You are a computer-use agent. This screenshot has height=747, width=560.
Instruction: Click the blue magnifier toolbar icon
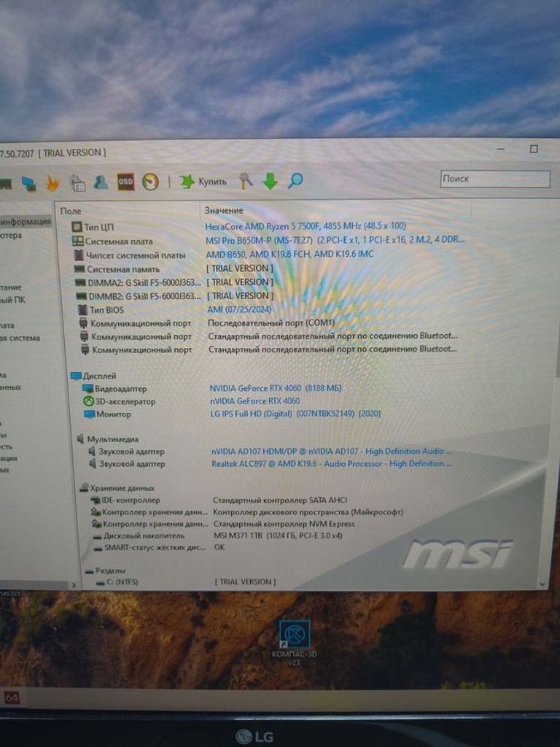coord(295,180)
